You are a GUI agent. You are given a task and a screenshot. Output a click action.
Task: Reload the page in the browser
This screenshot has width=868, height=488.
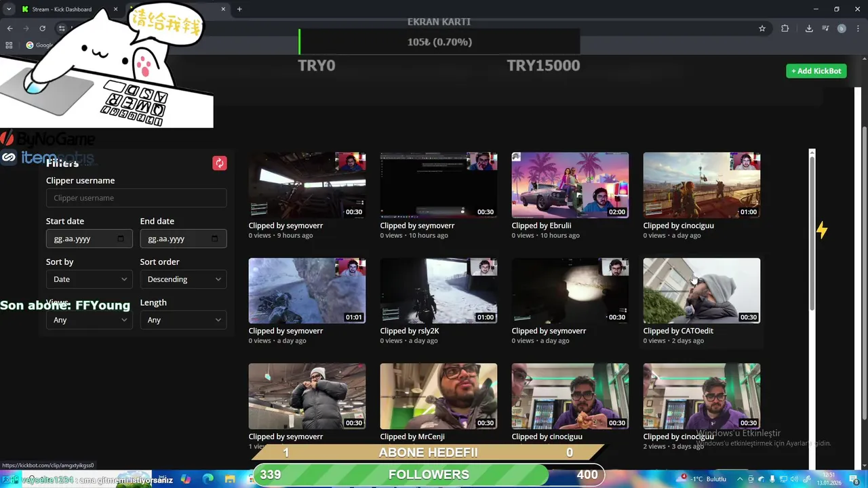click(42, 28)
